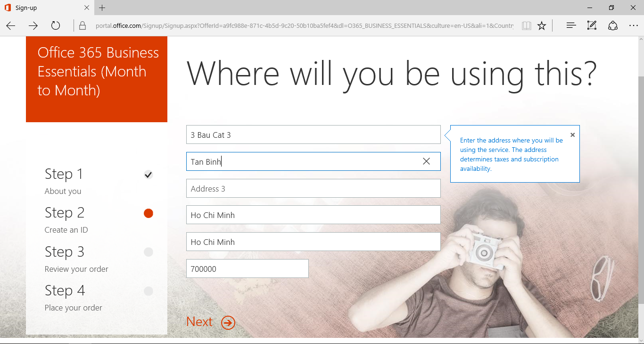Click the postal code field 700000

click(x=247, y=268)
